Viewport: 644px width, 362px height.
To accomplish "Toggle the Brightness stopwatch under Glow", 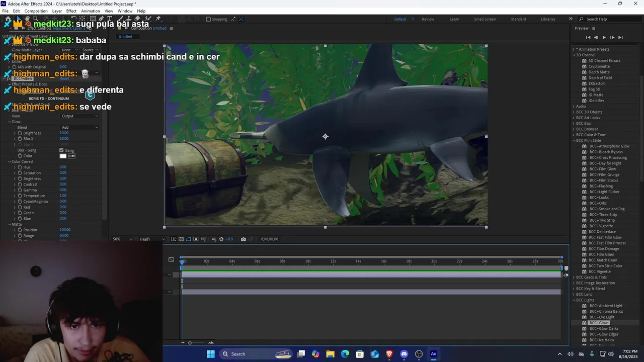I will click(x=19, y=133).
